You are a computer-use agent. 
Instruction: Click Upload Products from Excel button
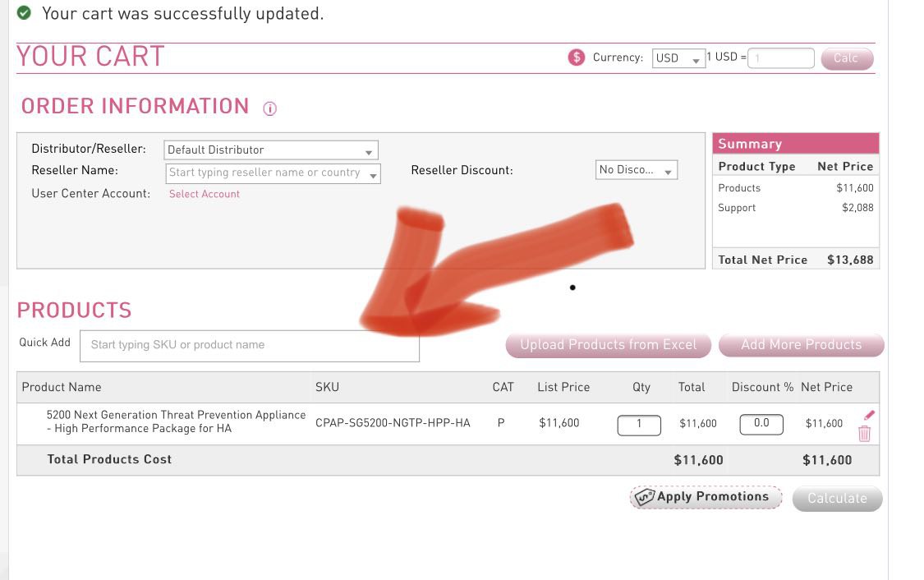tap(608, 345)
